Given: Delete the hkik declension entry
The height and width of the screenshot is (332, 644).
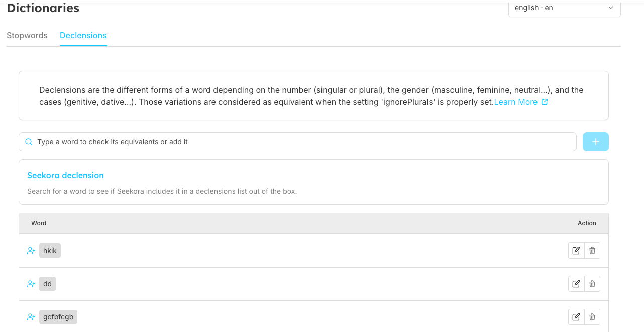Looking at the screenshot, I should point(592,251).
